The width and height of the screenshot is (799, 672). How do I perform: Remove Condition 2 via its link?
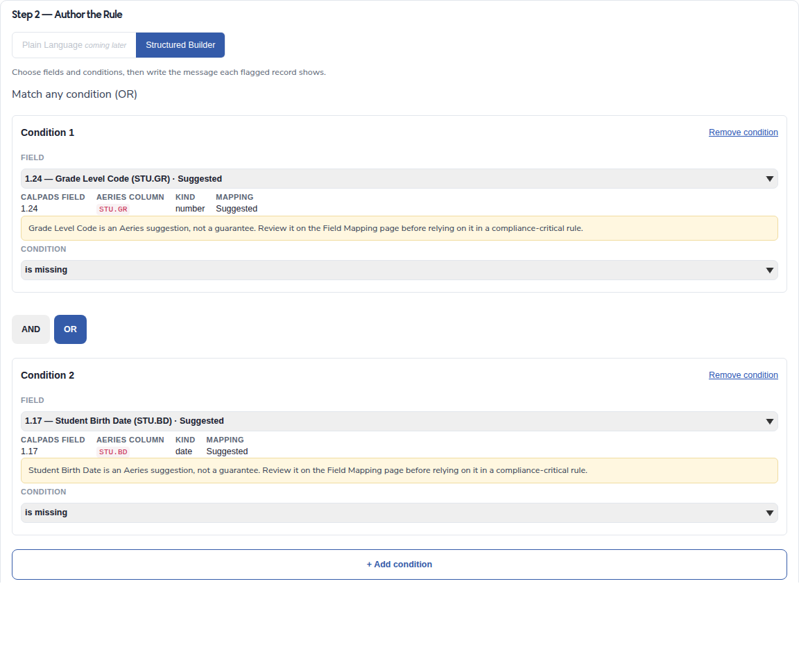[743, 375]
